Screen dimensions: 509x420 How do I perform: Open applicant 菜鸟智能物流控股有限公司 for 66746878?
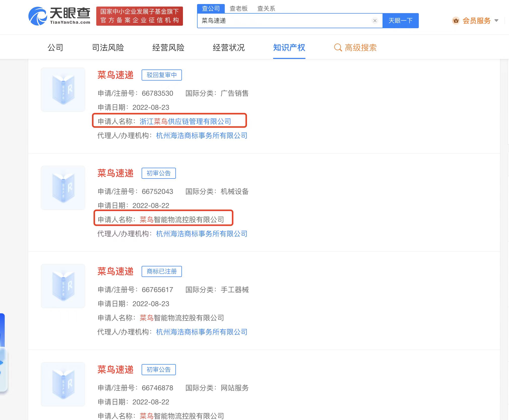pyautogui.click(x=182, y=416)
